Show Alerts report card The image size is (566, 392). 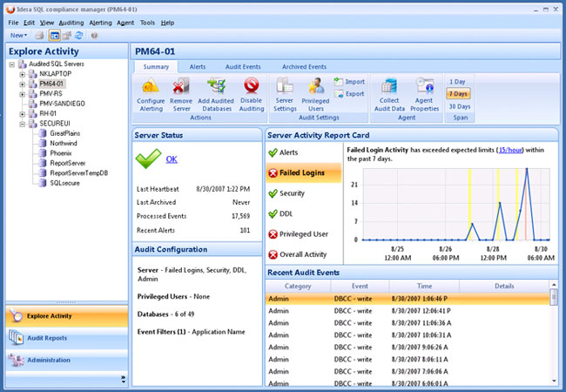pos(304,152)
